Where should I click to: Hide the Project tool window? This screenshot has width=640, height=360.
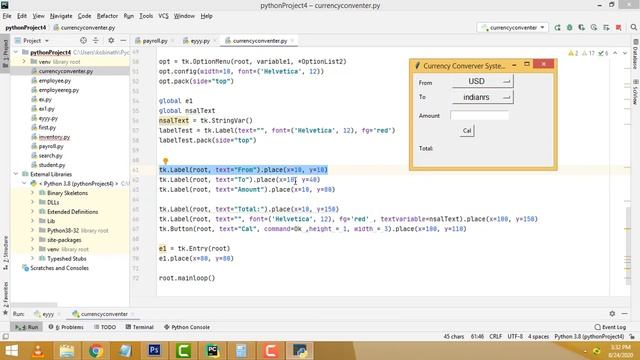[x=123, y=40]
